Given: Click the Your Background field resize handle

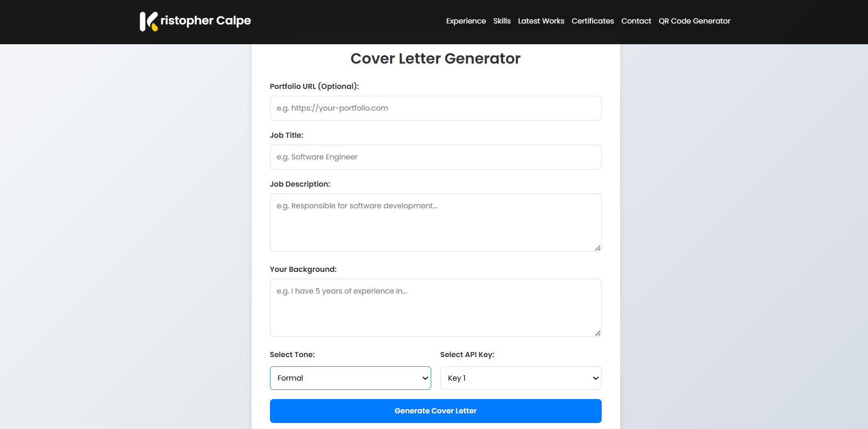Looking at the screenshot, I should point(598,333).
